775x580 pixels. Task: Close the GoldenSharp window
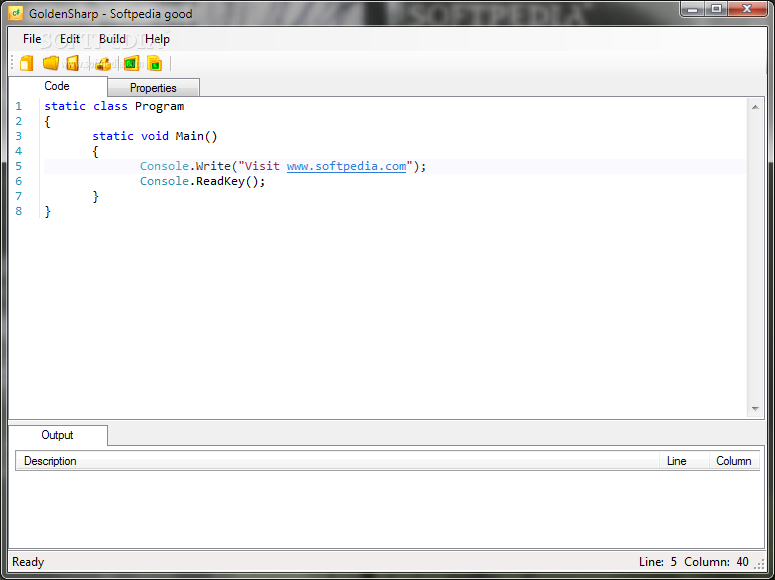coord(748,9)
